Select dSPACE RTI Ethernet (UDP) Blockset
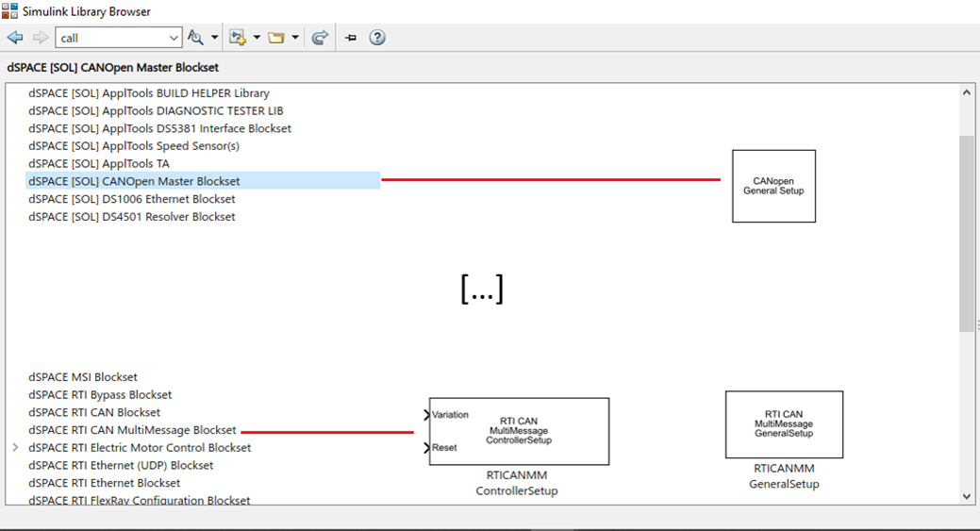This screenshot has width=980, height=531. (x=121, y=465)
